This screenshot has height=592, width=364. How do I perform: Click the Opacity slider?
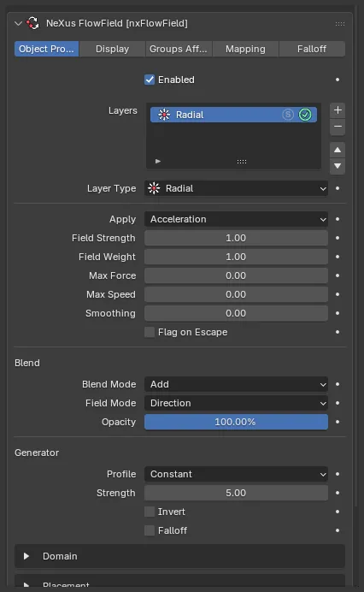236,422
